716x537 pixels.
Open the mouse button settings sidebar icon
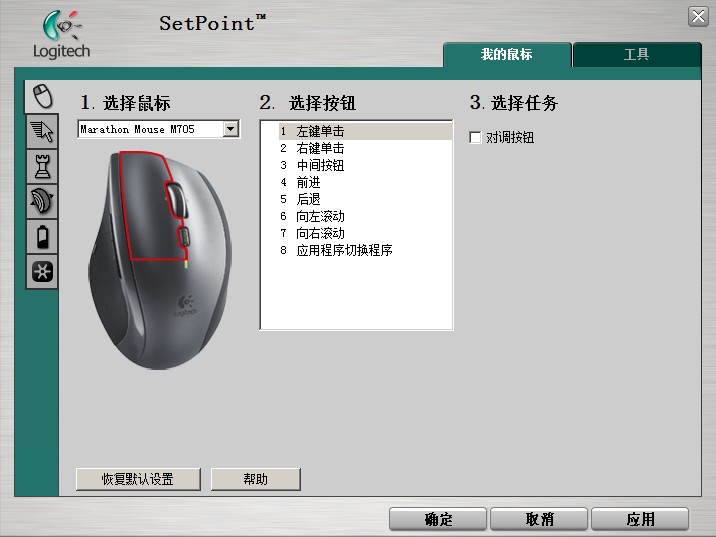pos(41,96)
